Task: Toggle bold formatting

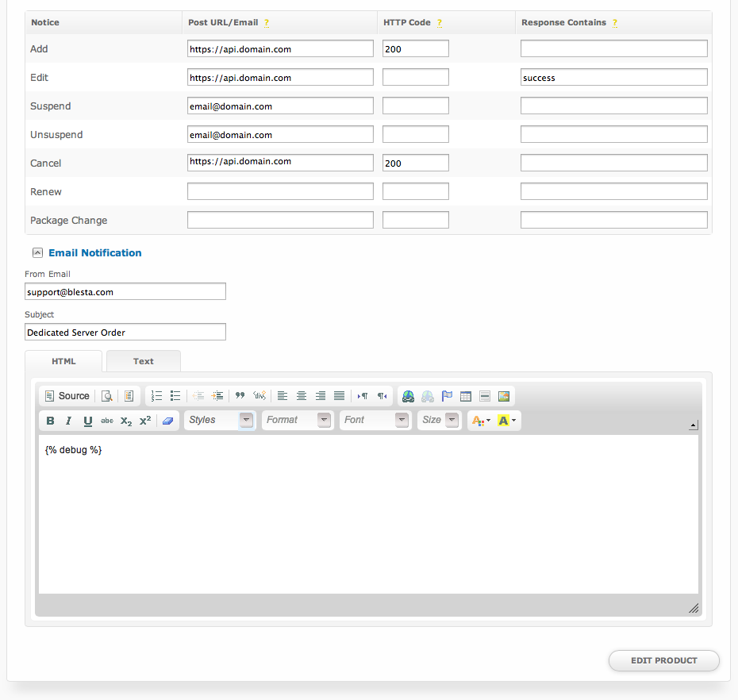Action: [51, 421]
